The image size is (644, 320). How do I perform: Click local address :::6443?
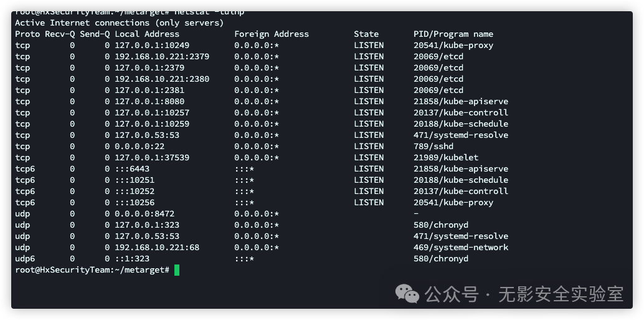[x=132, y=169]
